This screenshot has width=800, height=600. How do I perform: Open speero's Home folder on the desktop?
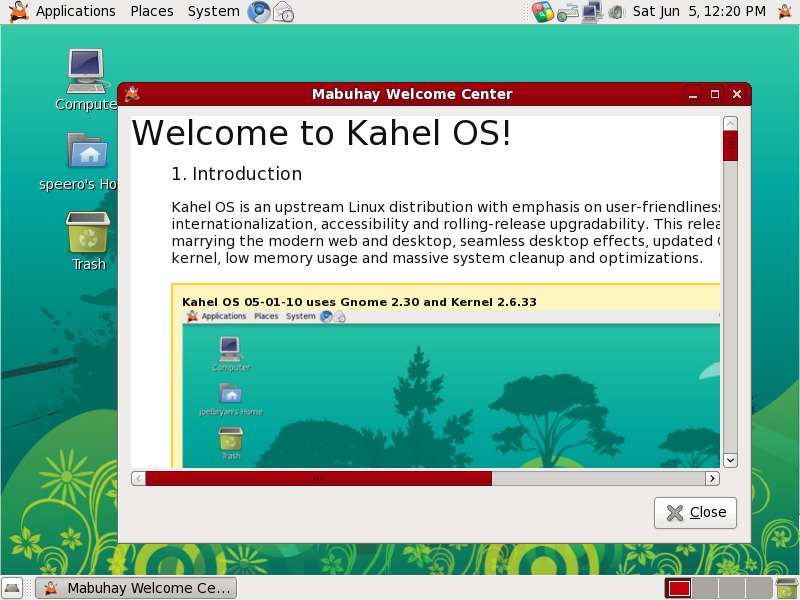[88, 152]
